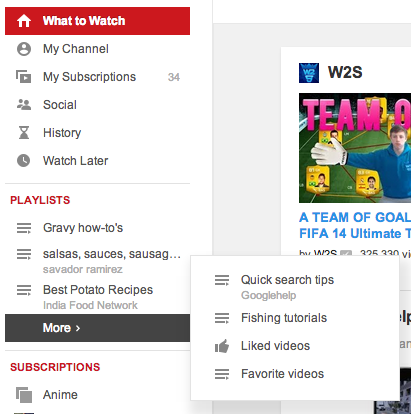Click the playlist icon beside Favorite videos
The width and height of the screenshot is (411, 414).
222,374
